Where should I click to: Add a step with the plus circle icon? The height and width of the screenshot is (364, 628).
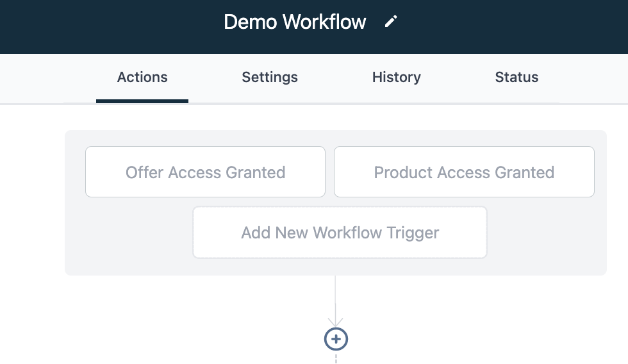coord(336,339)
